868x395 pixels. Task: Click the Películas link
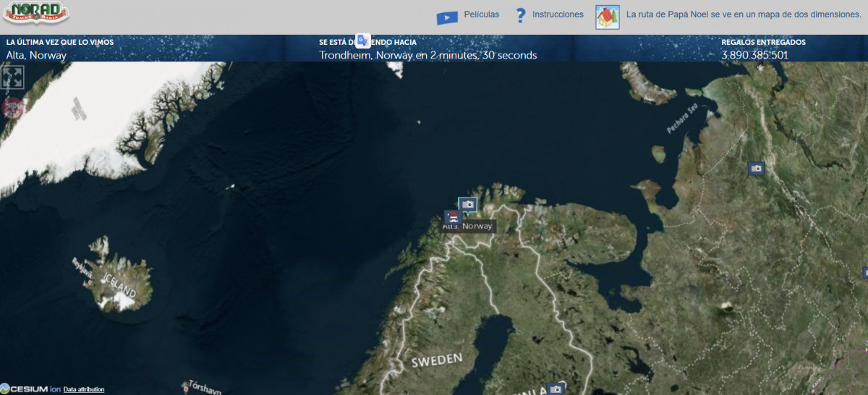(x=481, y=14)
